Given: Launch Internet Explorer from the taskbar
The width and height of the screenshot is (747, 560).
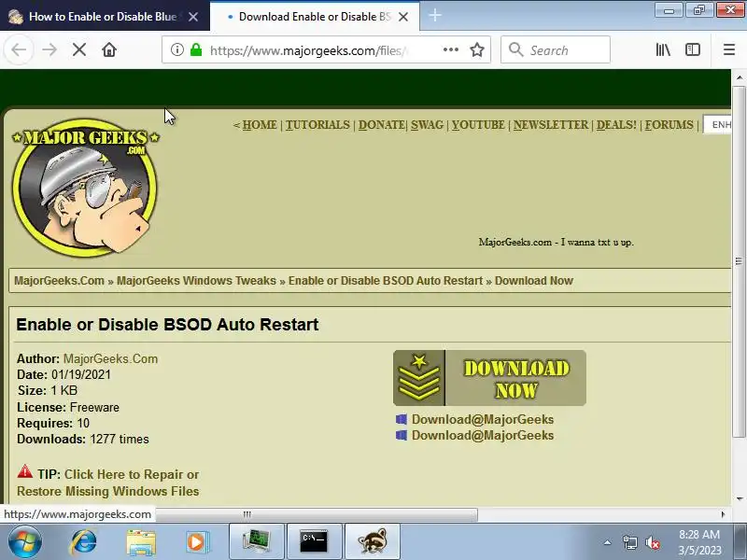Looking at the screenshot, I should [83, 542].
